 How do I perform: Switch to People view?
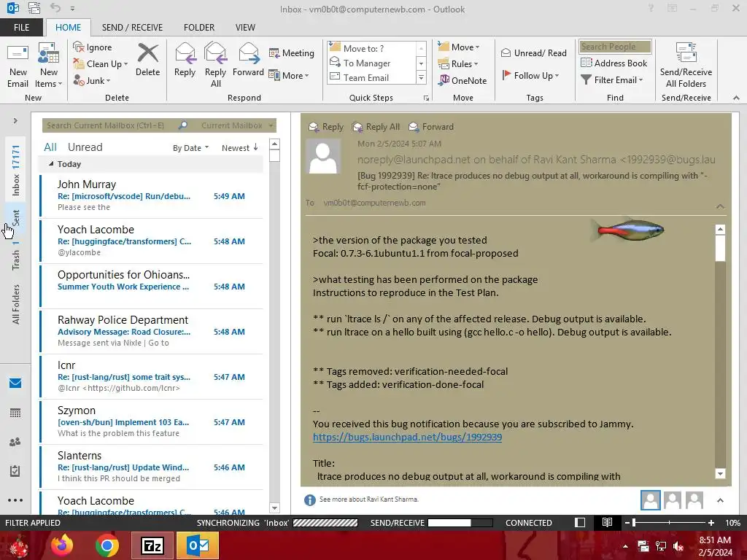click(x=15, y=442)
